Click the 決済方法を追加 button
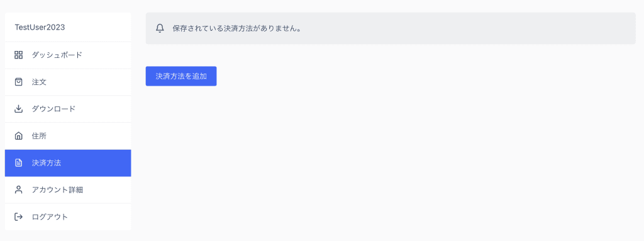The width and height of the screenshot is (644, 241). (x=181, y=76)
